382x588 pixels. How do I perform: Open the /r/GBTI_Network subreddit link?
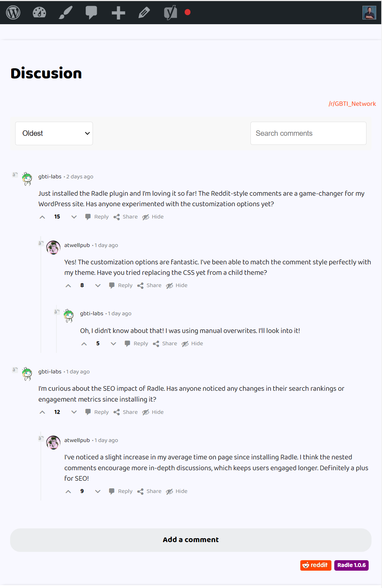point(352,104)
